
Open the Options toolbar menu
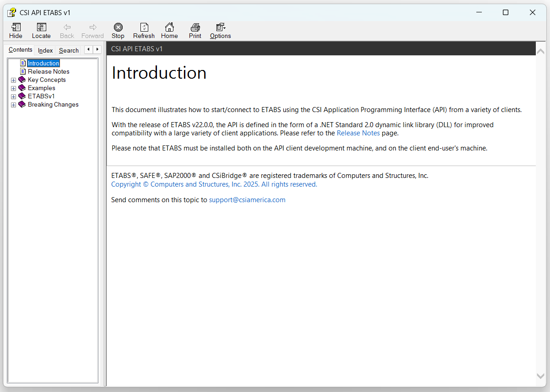coord(221,27)
